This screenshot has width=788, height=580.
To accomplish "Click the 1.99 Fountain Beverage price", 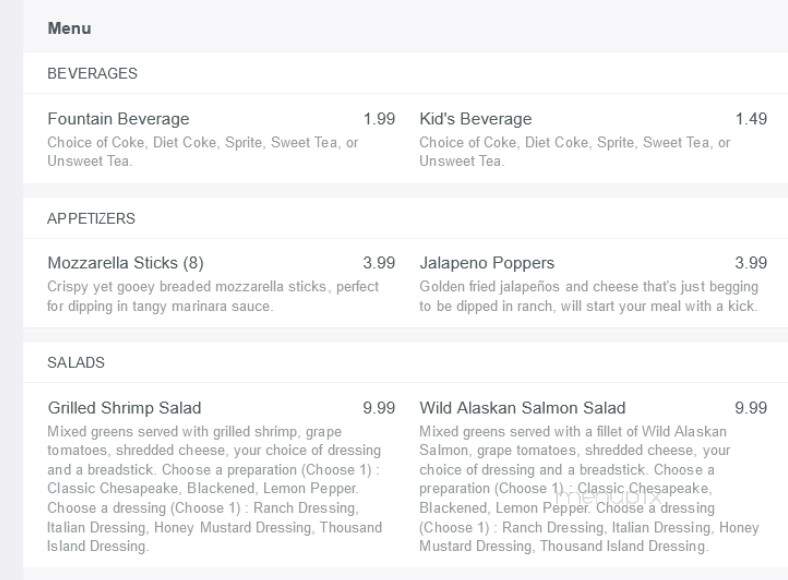I will point(379,119).
